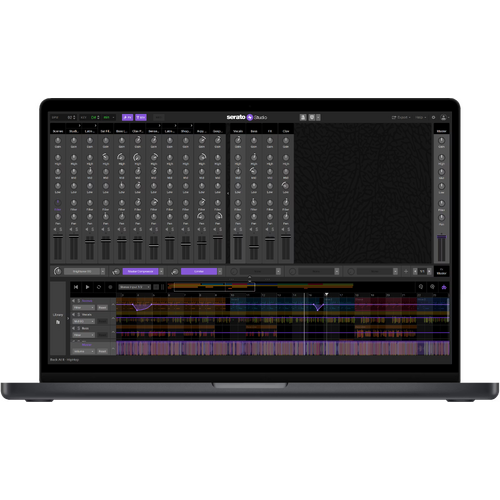The image size is (500, 500).
Task: Mute the Bass timeline track
Action: (x=74, y=328)
